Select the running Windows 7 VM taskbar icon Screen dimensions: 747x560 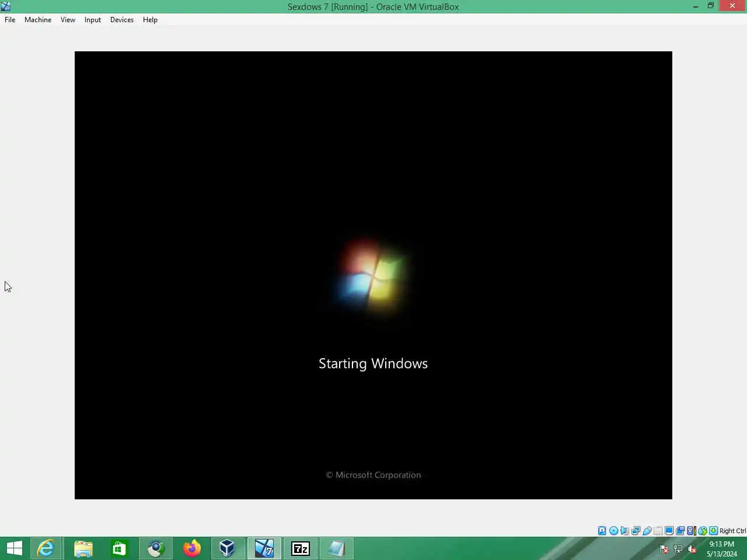(264, 548)
